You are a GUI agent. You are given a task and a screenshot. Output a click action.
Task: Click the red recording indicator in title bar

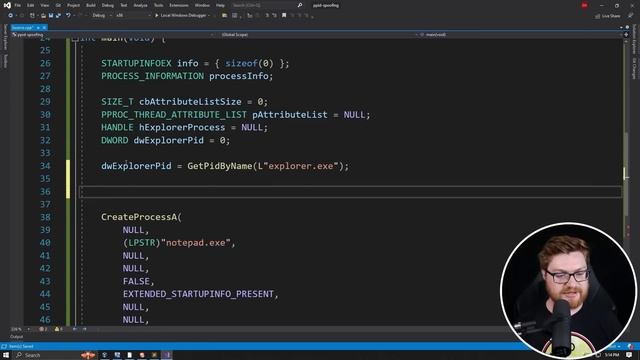point(584,5)
